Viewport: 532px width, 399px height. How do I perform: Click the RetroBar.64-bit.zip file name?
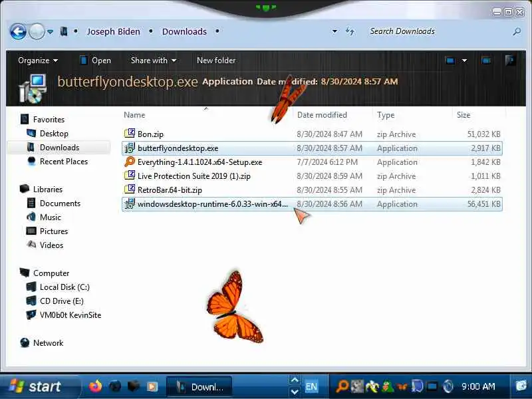coord(170,190)
